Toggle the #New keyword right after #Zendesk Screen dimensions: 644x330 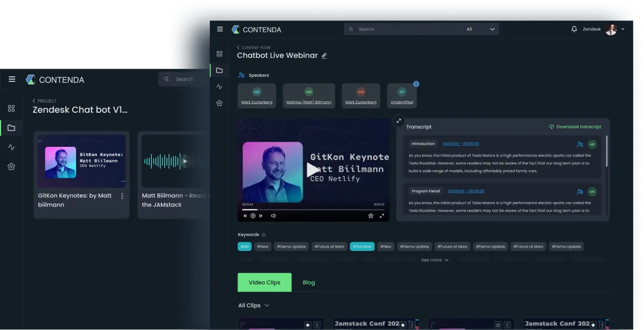tap(385, 246)
